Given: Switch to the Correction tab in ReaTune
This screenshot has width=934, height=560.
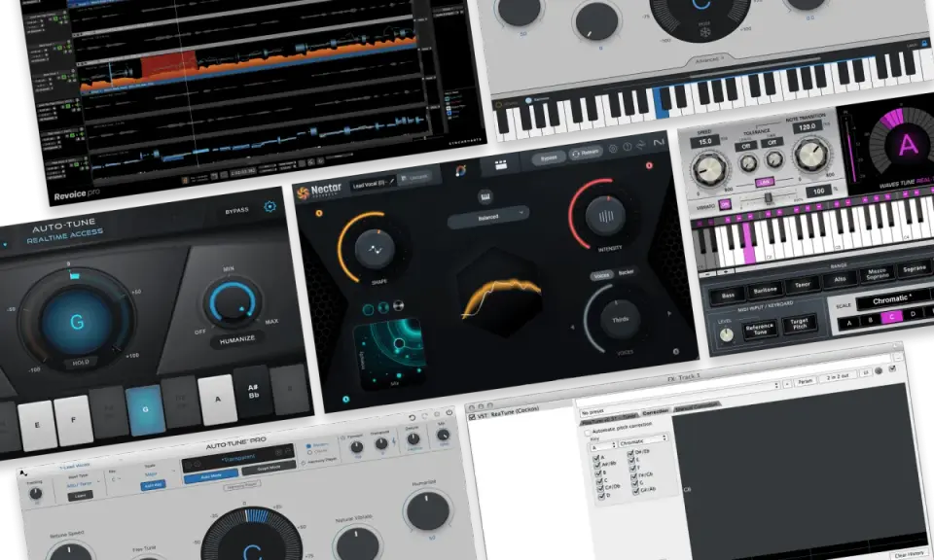Looking at the screenshot, I should [x=655, y=412].
